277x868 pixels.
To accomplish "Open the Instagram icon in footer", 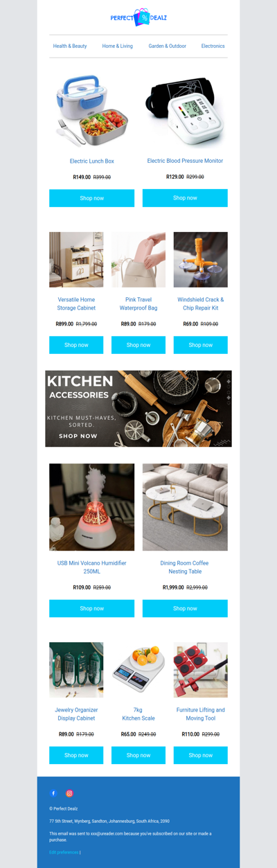I will tap(69, 793).
